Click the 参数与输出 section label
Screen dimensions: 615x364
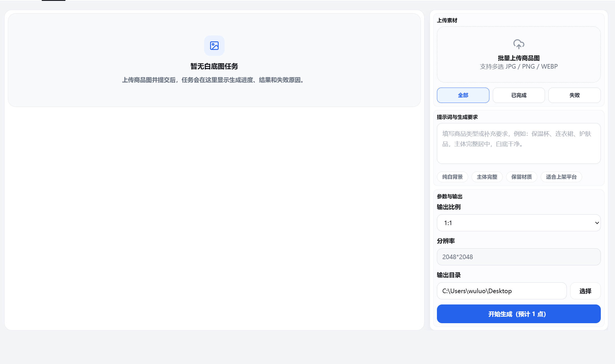pyautogui.click(x=450, y=196)
